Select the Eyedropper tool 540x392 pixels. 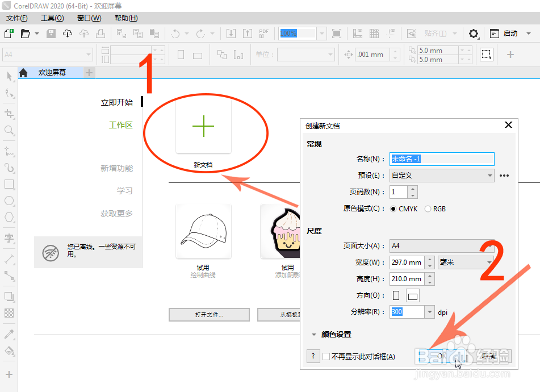9,333
